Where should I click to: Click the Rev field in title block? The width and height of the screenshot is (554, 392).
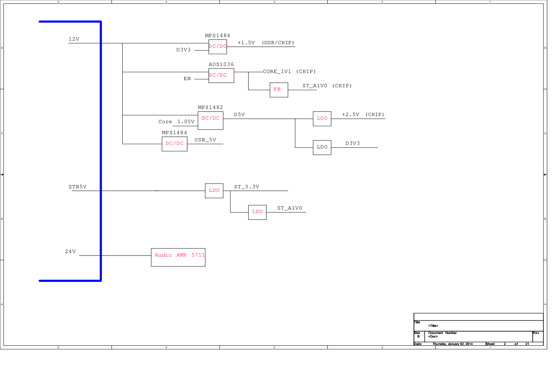(536, 333)
